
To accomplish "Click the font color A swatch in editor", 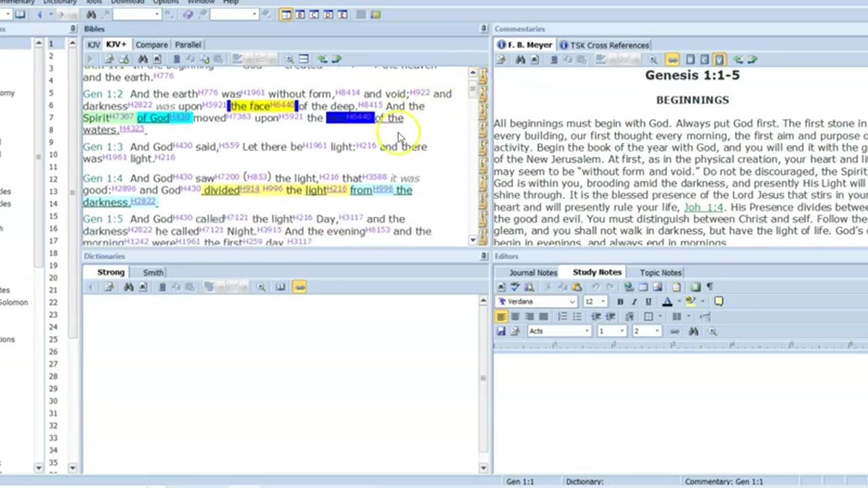I will [x=667, y=302].
